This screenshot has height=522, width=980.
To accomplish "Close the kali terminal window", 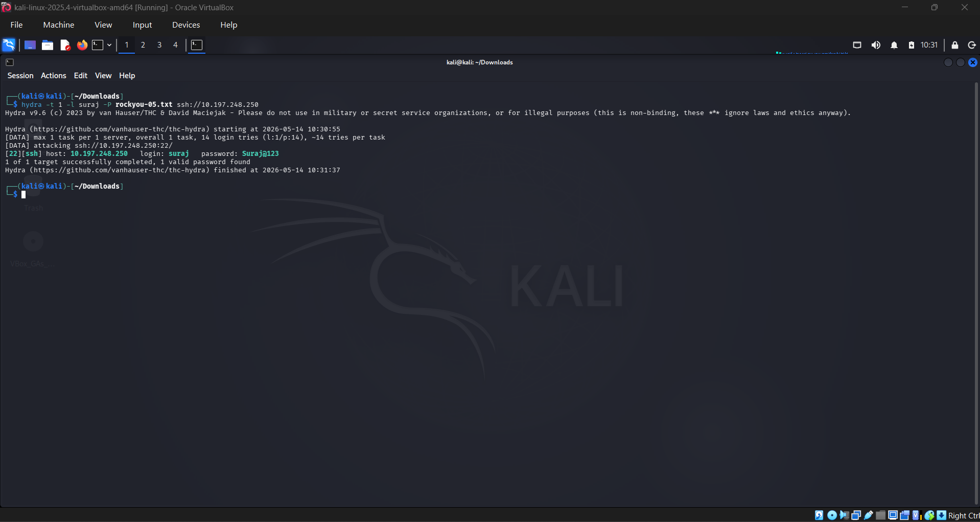I will point(973,62).
